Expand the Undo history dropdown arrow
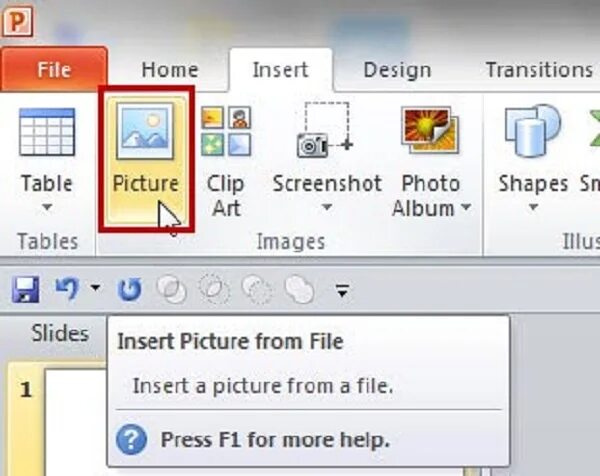 95,290
